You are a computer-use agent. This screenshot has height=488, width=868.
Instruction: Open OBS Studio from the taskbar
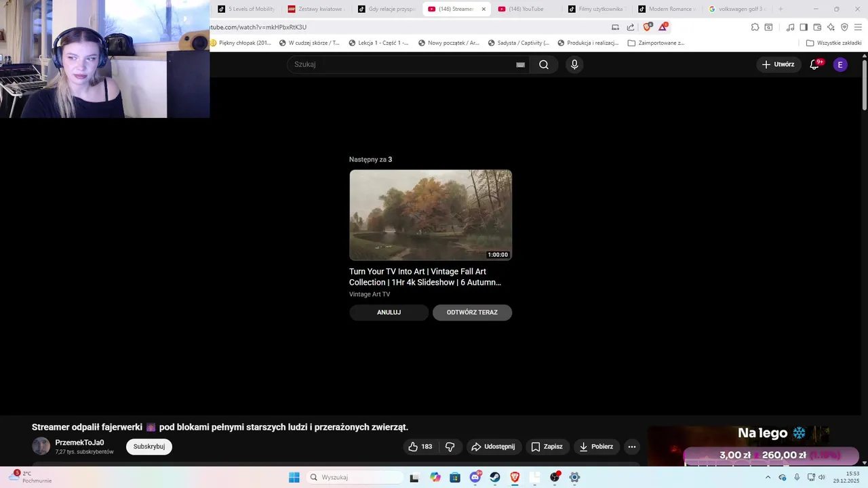(x=555, y=477)
